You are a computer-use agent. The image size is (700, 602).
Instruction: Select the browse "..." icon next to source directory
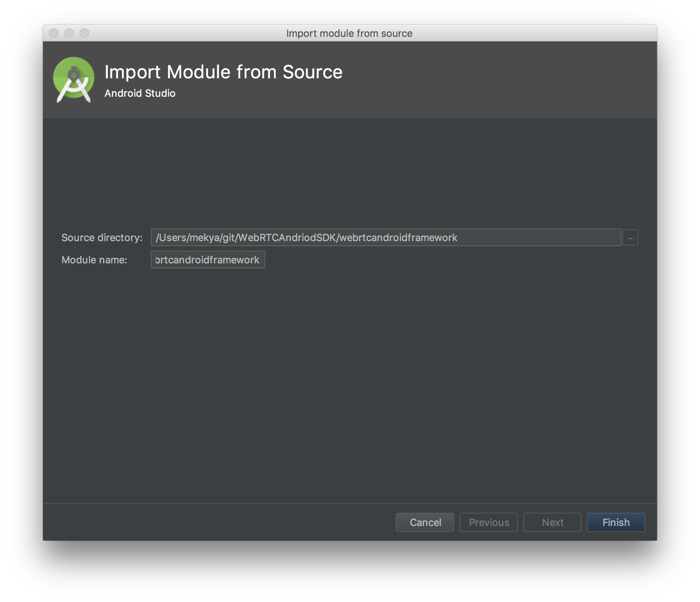630,237
